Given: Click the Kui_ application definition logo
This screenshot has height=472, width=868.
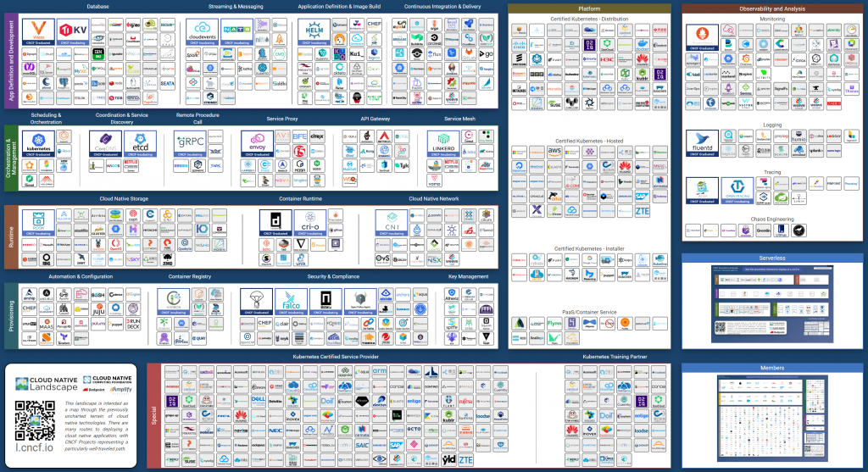Looking at the screenshot, I should coord(357,54).
